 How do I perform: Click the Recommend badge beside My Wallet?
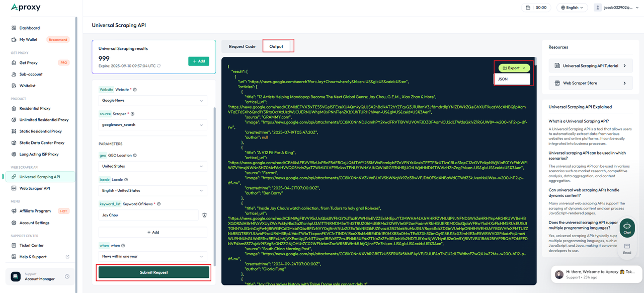(57, 39)
